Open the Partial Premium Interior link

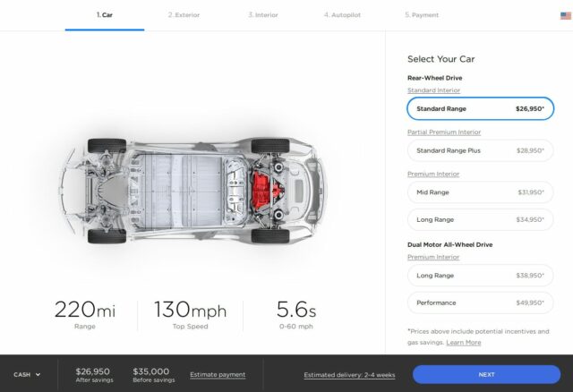tap(444, 132)
